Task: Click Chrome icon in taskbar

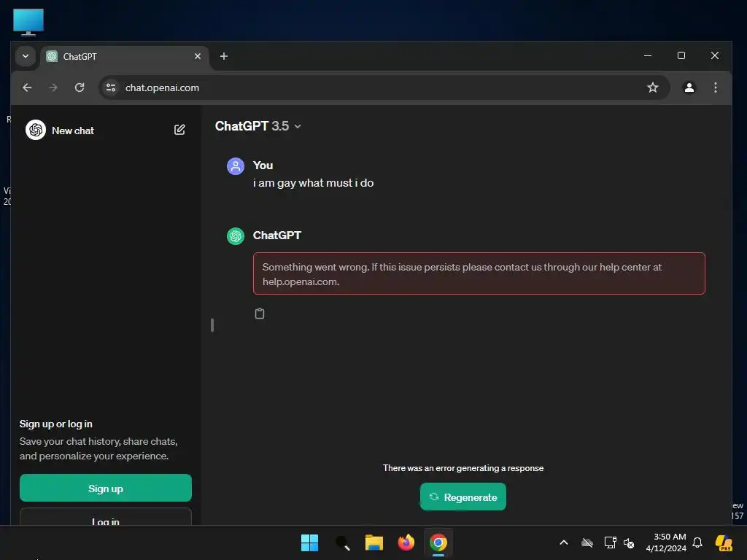Action: pyautogui.click(x=438, y=542)
